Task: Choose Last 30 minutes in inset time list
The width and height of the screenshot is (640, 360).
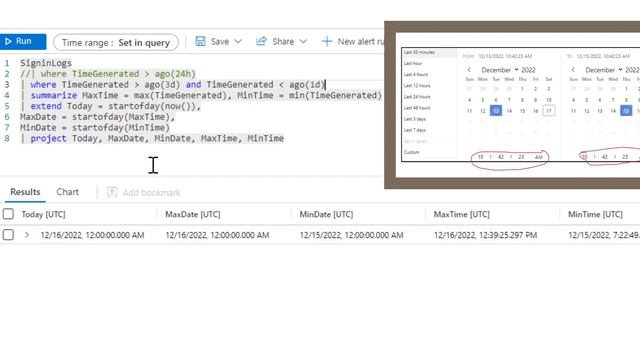Action: coord(419,53)
